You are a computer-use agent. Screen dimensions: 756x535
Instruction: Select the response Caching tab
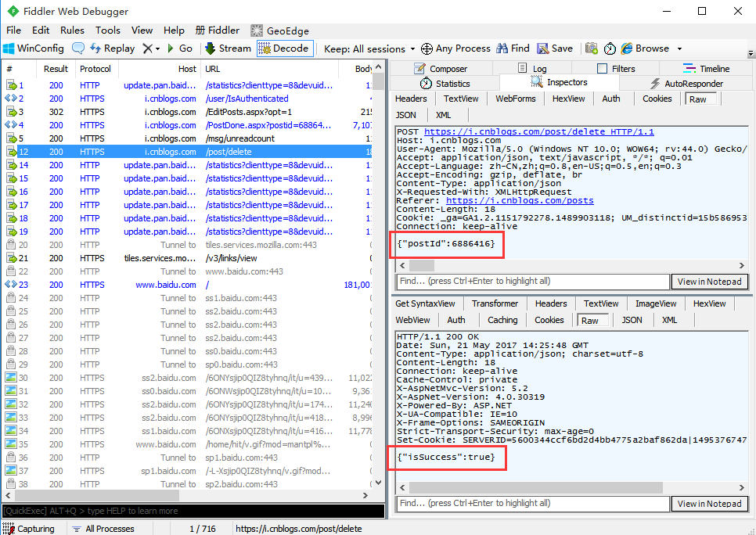502,320
